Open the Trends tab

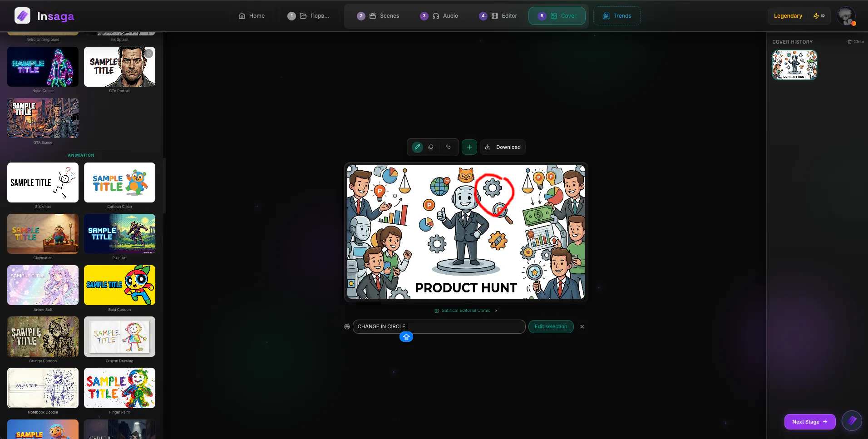pos(617,16)
